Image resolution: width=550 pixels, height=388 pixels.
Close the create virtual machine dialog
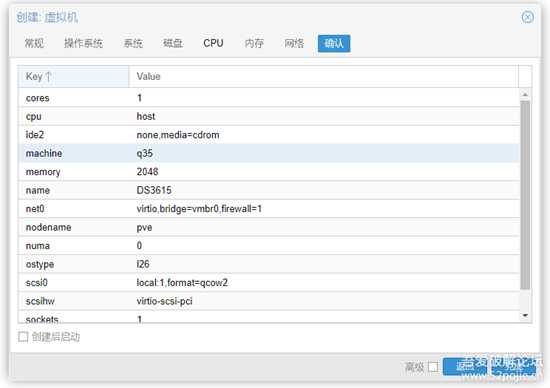528,17
